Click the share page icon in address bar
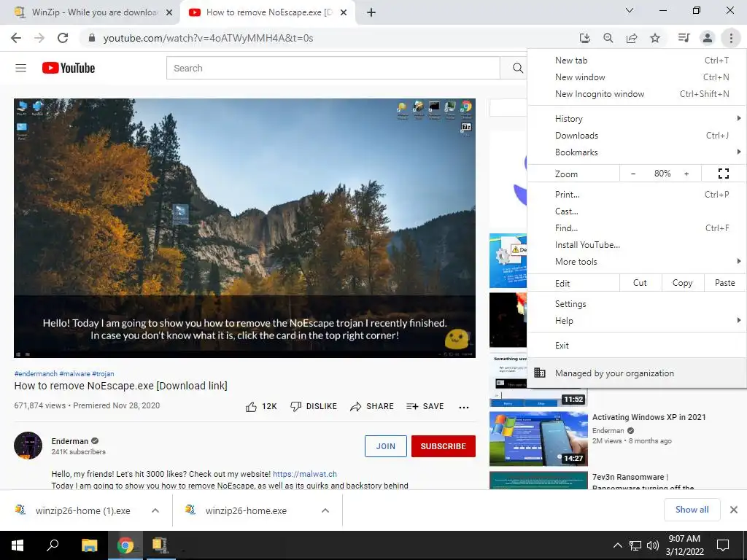 pyautogui.click(x=632, y=38)
